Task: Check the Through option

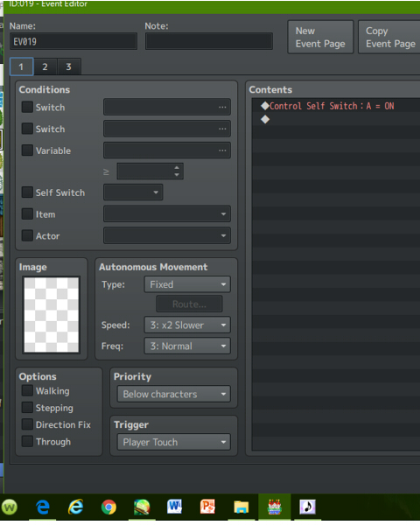Action: [27, 441]
